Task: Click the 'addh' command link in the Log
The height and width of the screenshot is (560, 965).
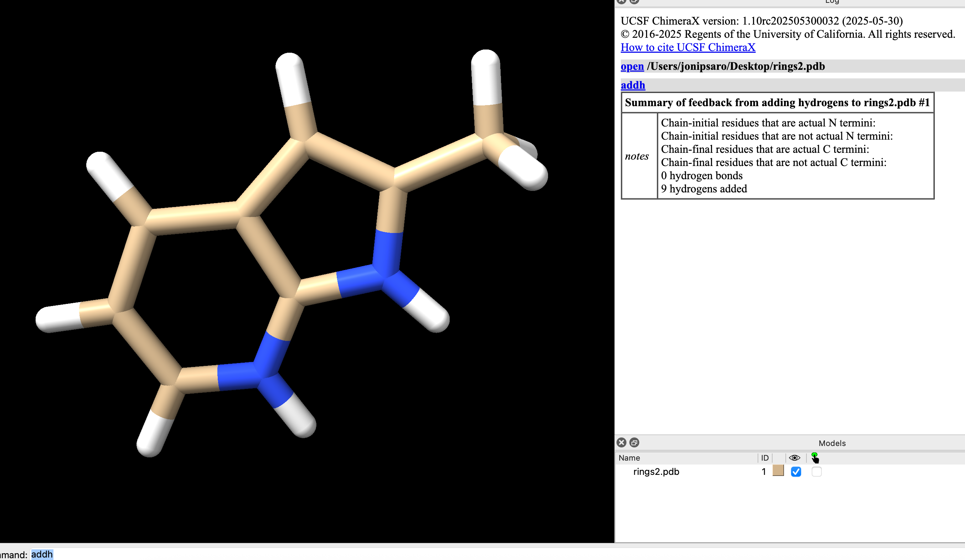Action: [633, 85]
